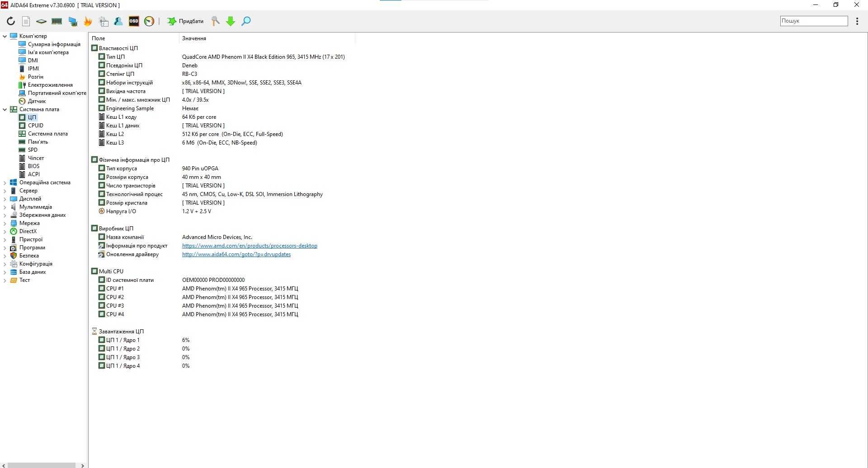The image size is (868, 468).
Task: Open Електроживлення tree item
Action: pos(50,85)
